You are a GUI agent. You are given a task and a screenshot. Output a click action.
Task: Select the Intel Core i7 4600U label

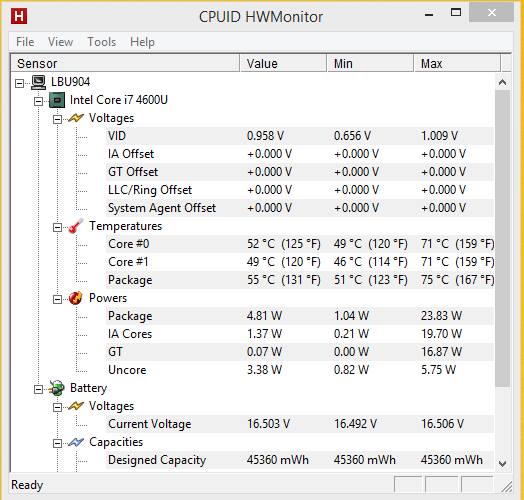(119, 100)
